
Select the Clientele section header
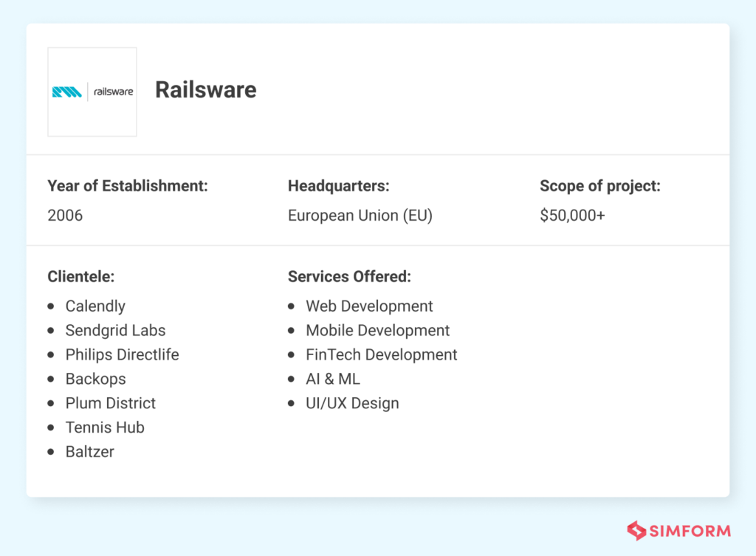80,276
